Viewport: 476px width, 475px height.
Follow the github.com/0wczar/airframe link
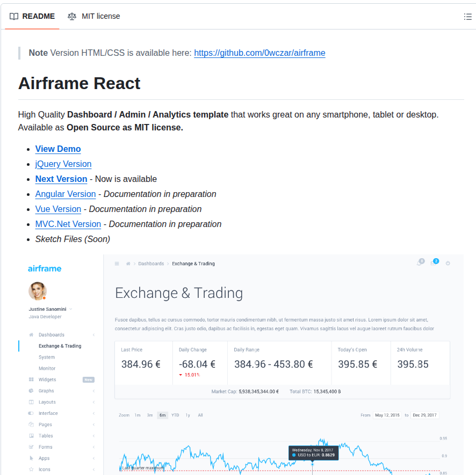[x=259, y=53]
